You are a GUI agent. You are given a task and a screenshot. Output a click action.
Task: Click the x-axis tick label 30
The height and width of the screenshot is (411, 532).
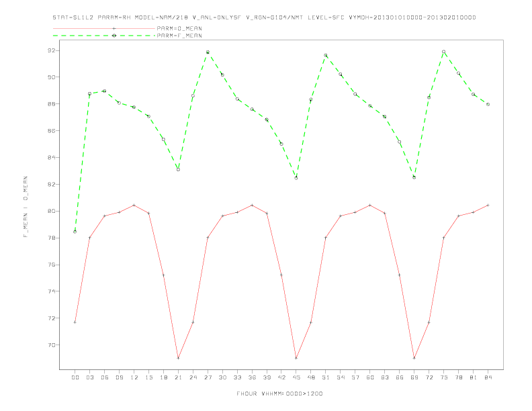point(222,377)
